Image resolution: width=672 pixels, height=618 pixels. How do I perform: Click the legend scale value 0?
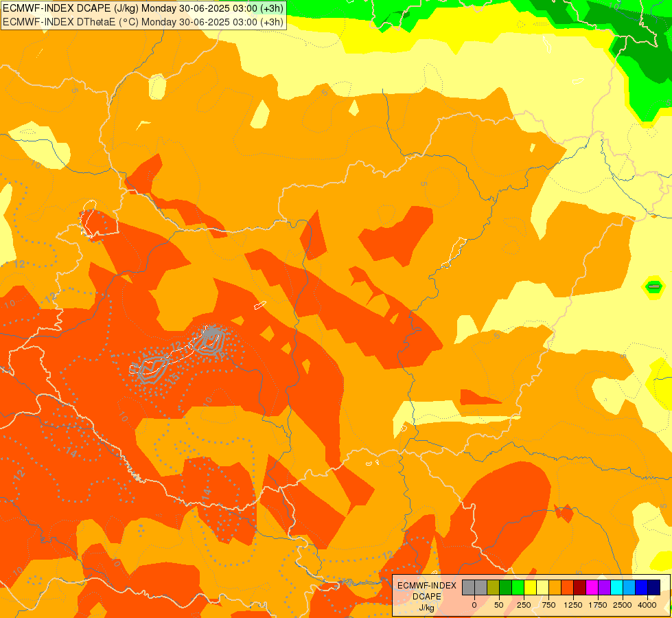point(474,605)
